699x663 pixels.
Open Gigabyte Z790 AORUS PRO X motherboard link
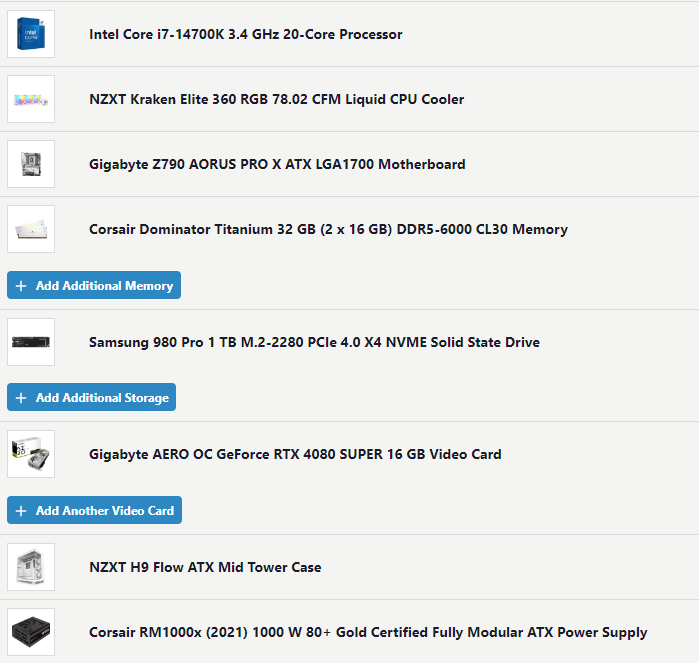pos(277,164)
